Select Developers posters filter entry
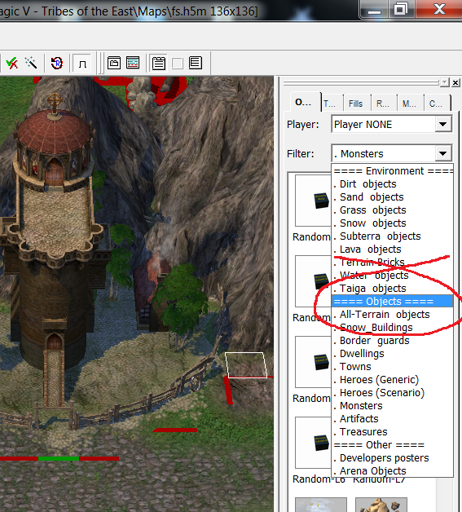The height and width of the screenshot is (512, 462). tap(392, 458)
